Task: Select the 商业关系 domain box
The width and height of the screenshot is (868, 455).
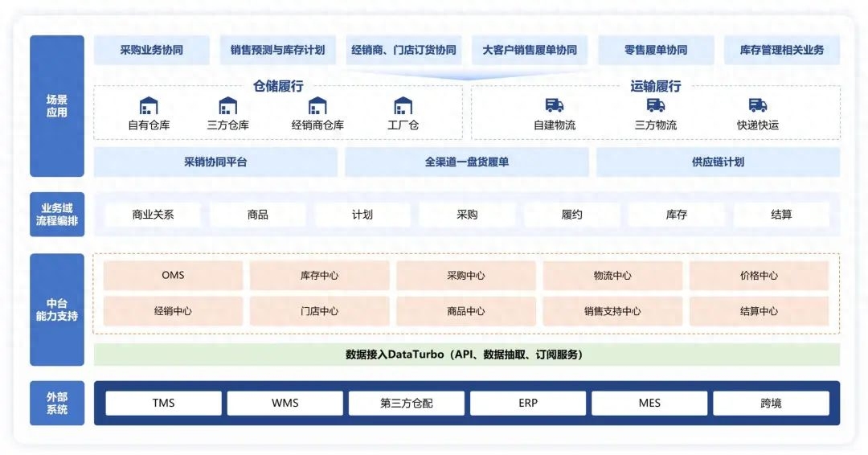Action: [153, 214]
